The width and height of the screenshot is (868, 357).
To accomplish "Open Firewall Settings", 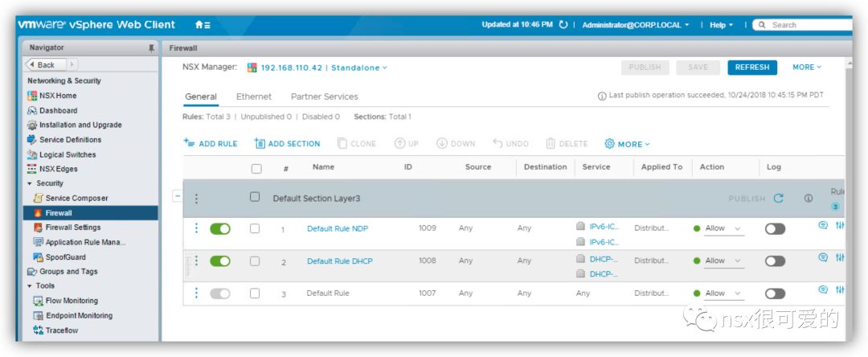I will click(x=67, y=228).
